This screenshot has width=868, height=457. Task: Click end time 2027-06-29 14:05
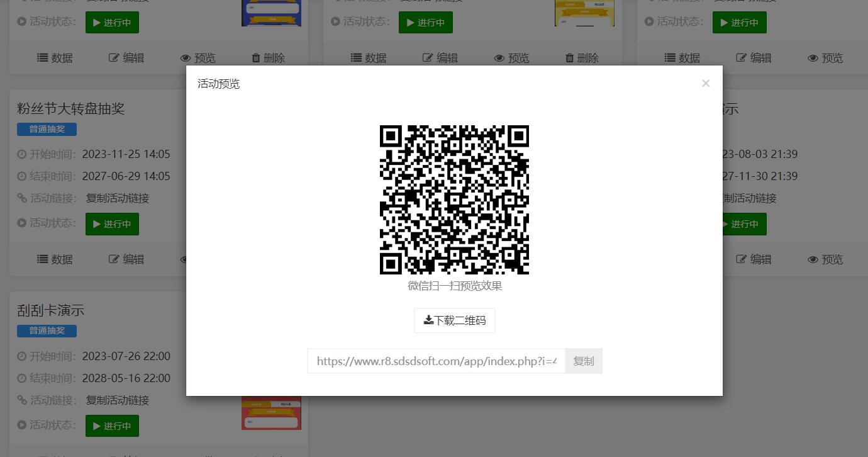[x=126, y=176]
